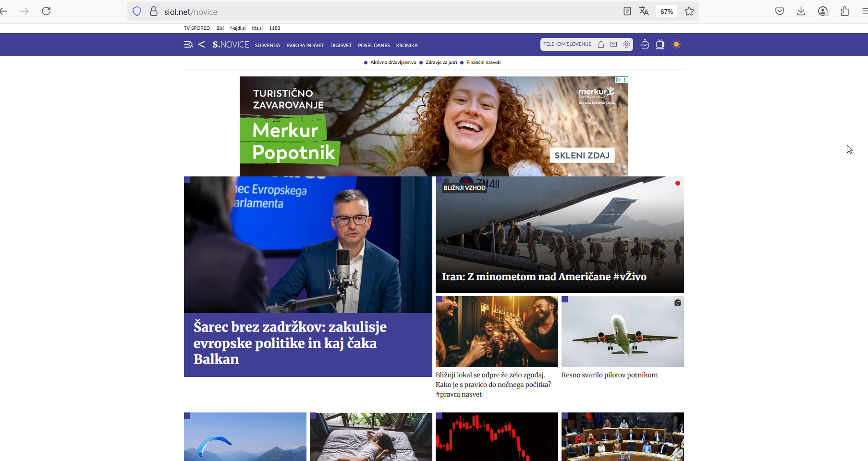Expand the Firefox downloads panel
The width and height of the screenshot is (868, 461).
(x=801, y=11)
